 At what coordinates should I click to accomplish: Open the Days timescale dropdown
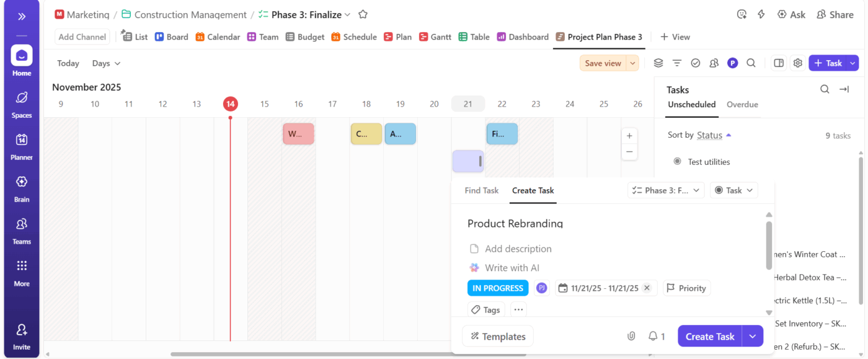click(105, 63)
